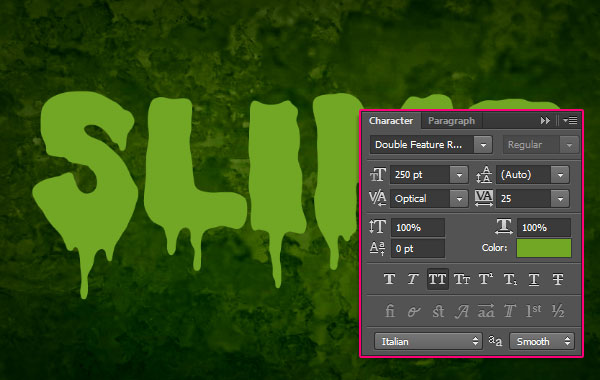Screen dimensions: 600x380
Task: Toggle Underline style
Action: pos(534,280)
